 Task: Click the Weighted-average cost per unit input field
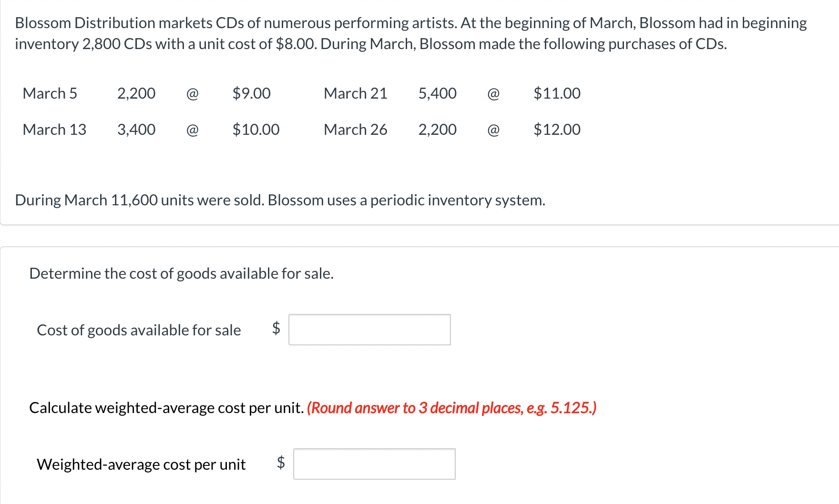[374, 464]
